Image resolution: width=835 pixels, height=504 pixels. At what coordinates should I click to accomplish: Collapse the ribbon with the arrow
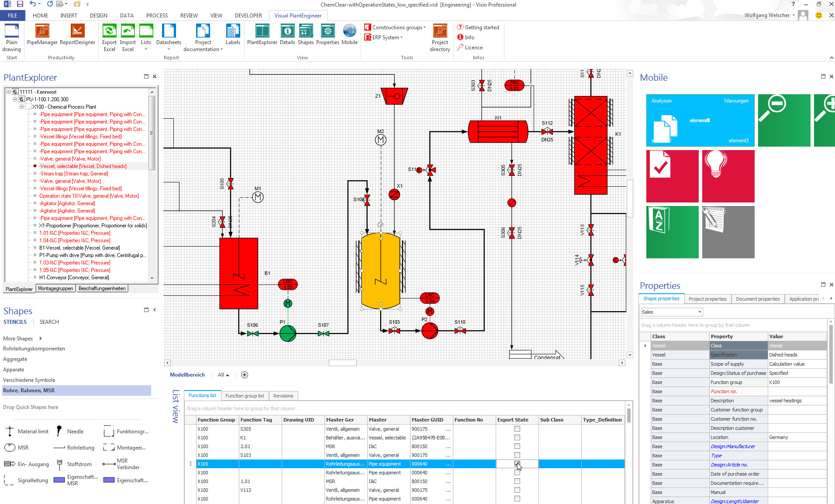[x=831, y=58]
